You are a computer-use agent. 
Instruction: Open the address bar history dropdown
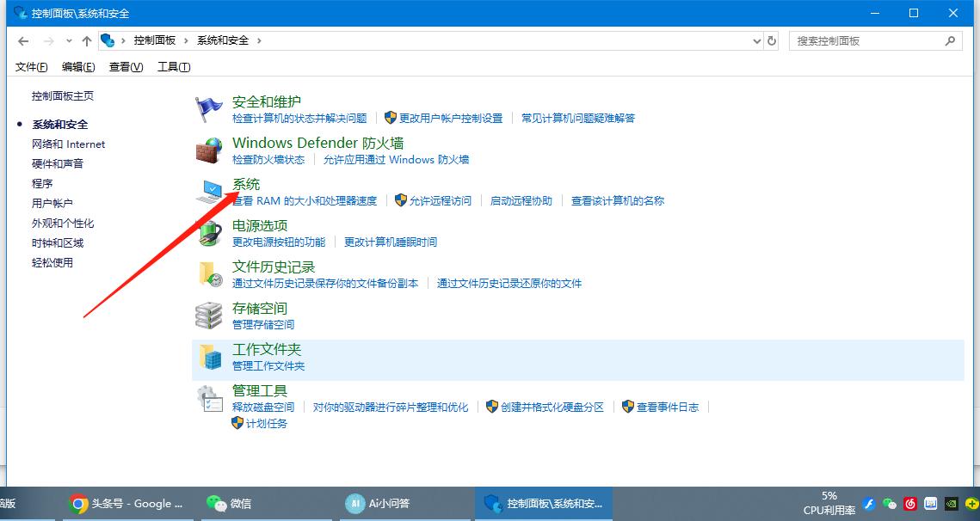click(x=756, y=40)
